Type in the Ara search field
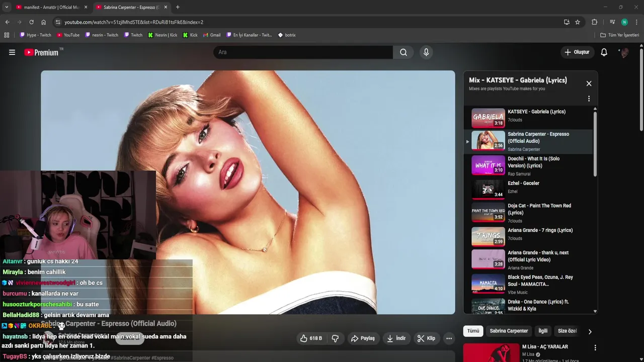This screenshot has width=644, height=362. (x=303, y=52)
